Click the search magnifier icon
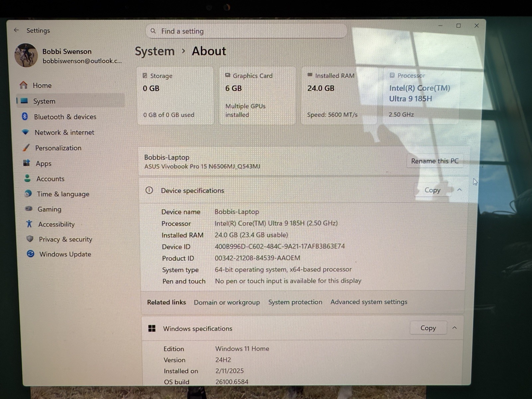The width and height of the screenshot is (532, 399). 153,31
